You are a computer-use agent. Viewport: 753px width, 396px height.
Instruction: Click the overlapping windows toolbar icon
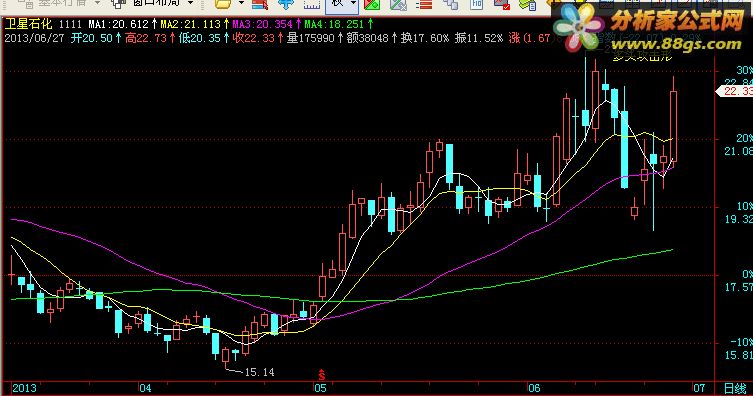[x=450, y=4]
